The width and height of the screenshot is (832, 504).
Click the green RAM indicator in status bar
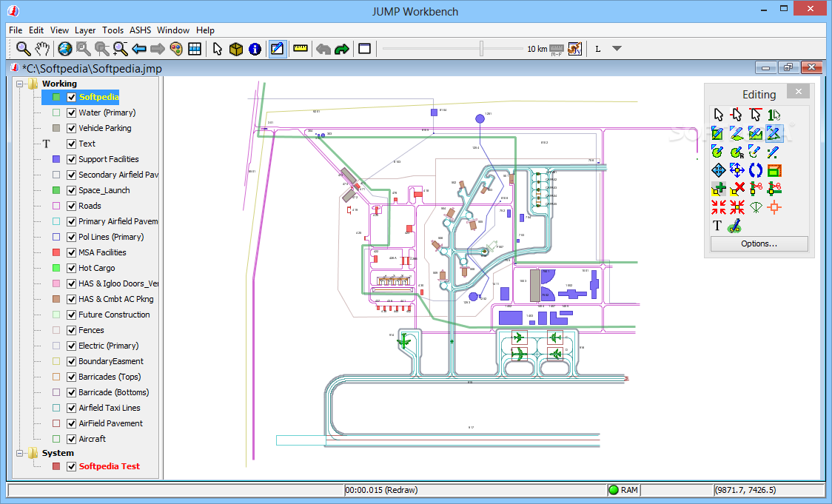(614, 490)
